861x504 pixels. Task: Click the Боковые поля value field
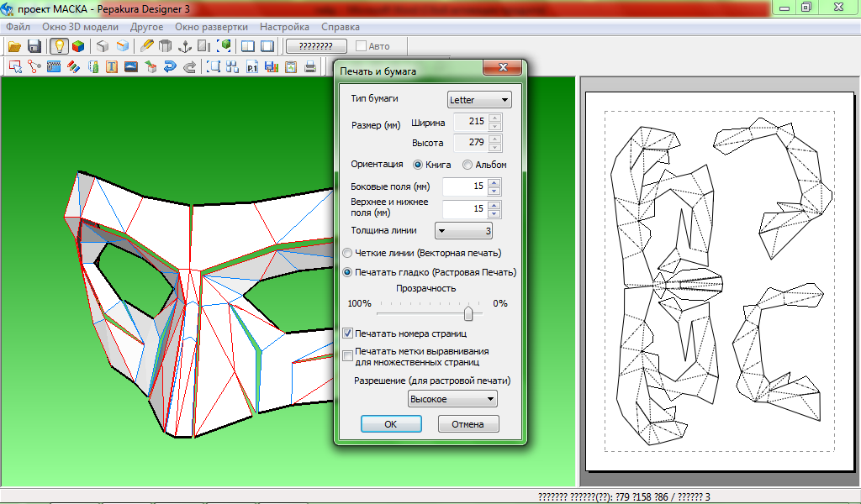coord(465,186)
